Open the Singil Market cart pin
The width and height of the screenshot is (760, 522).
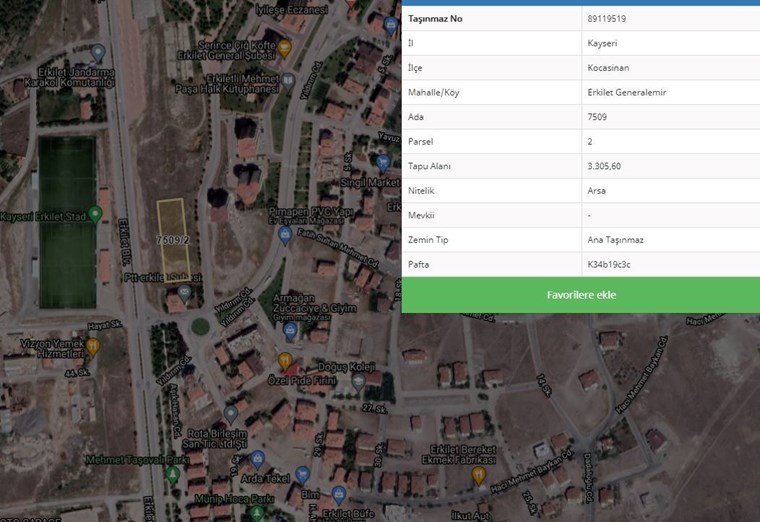point(383,163)
